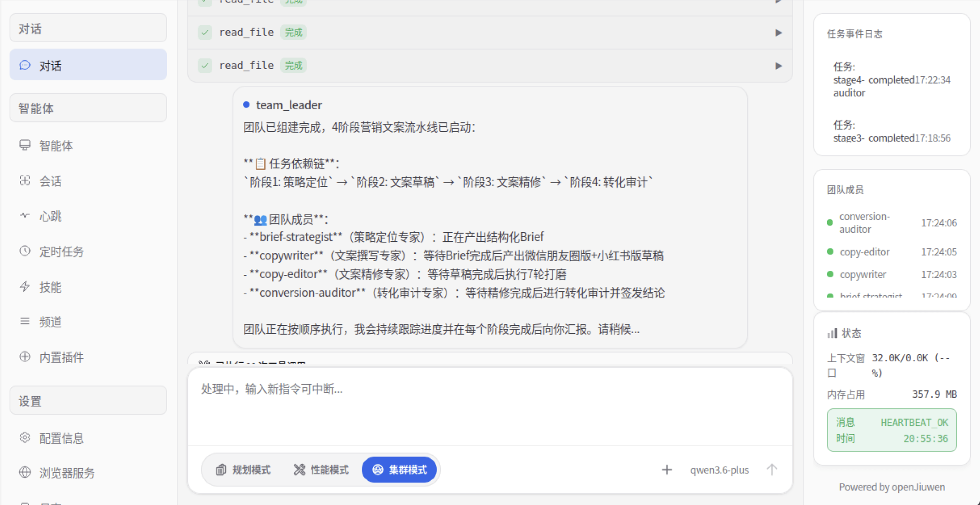Open the 心跳 heartbeat page

click(88, 216)
